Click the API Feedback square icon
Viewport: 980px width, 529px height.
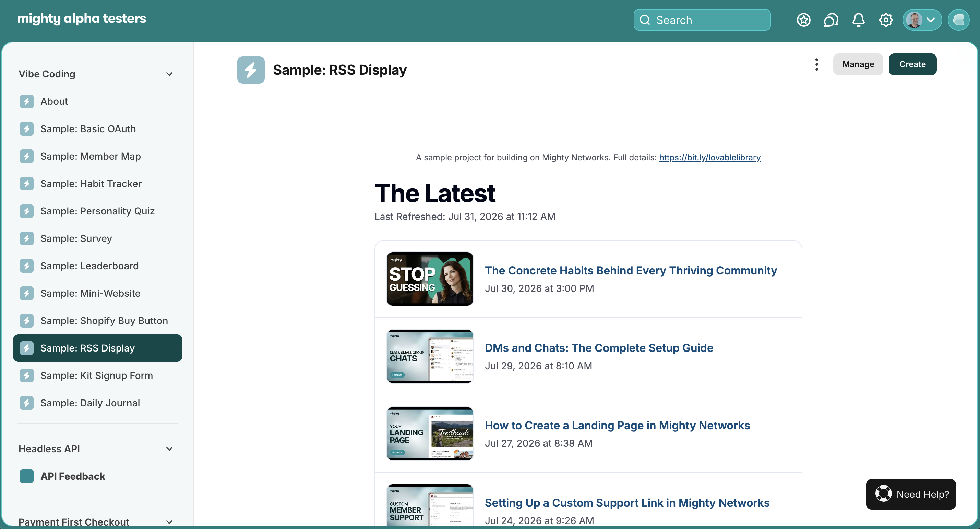tap(27, 476)
